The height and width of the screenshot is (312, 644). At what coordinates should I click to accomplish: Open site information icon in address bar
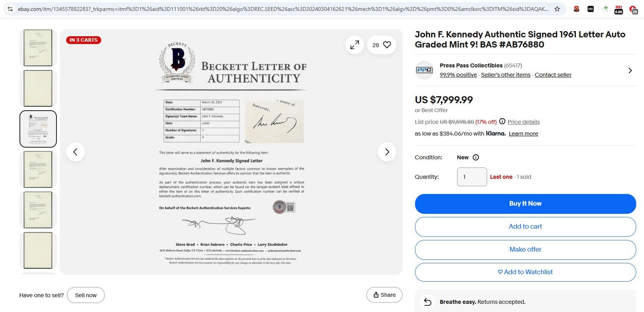point(10,9)
